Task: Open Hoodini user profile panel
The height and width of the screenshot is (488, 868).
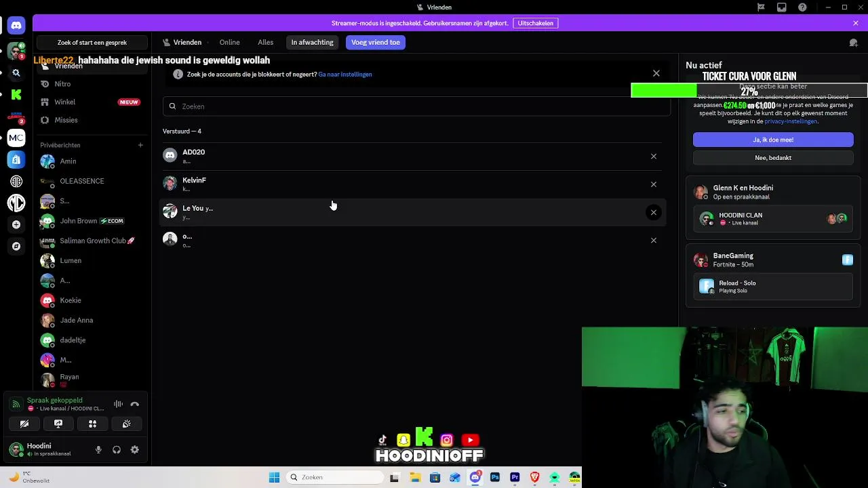Action: [47, 449]
